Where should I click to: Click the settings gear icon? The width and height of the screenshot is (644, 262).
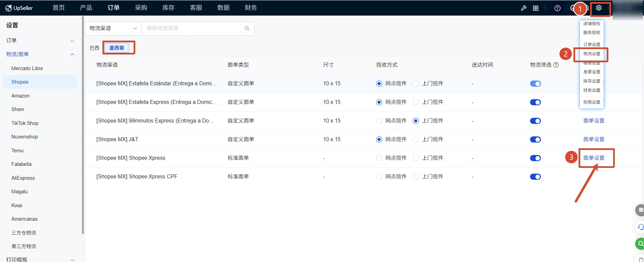tap(599, 8)
